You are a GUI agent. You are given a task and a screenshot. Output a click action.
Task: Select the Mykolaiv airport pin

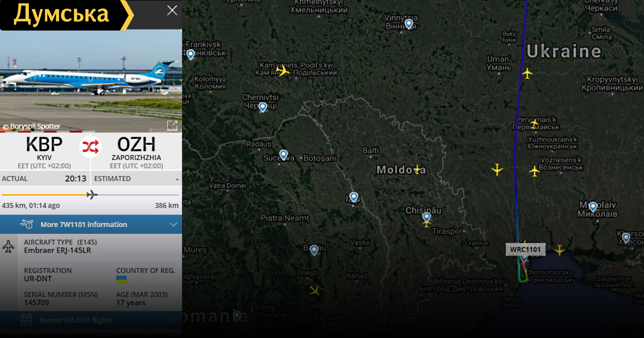tap(592, 207)
